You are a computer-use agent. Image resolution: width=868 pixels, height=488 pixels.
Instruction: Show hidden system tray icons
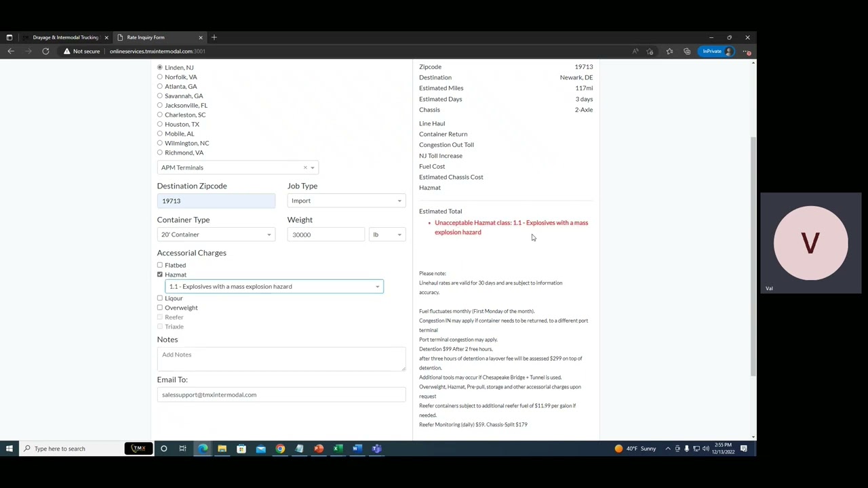tap(668, 449)
